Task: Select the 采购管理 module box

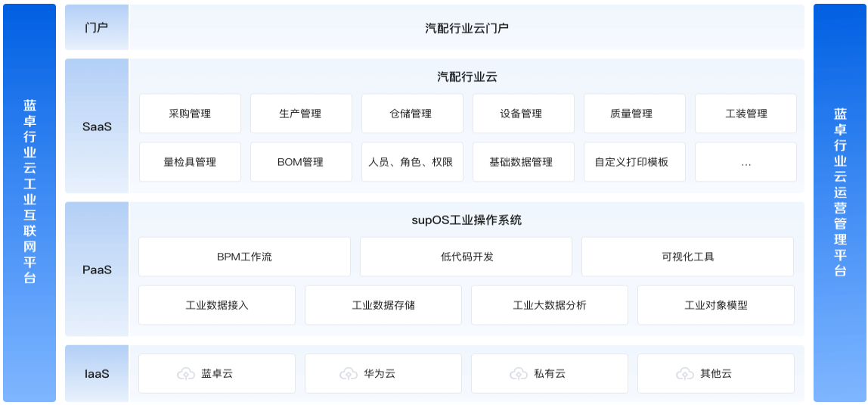Action: point(190,114)
